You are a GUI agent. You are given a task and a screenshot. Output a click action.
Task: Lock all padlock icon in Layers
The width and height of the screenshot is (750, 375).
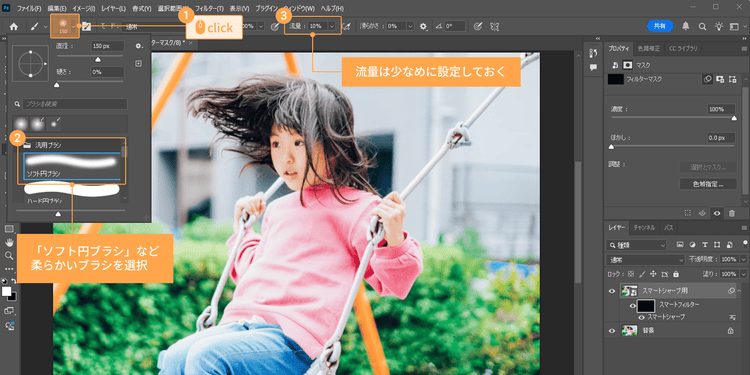675,274
